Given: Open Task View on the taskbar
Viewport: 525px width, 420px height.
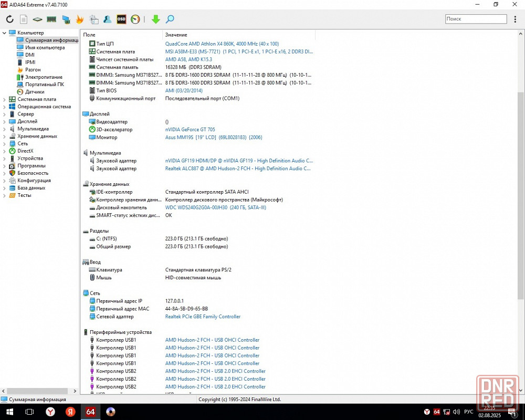Looking at the screenshot, I should tap(29, 412).
